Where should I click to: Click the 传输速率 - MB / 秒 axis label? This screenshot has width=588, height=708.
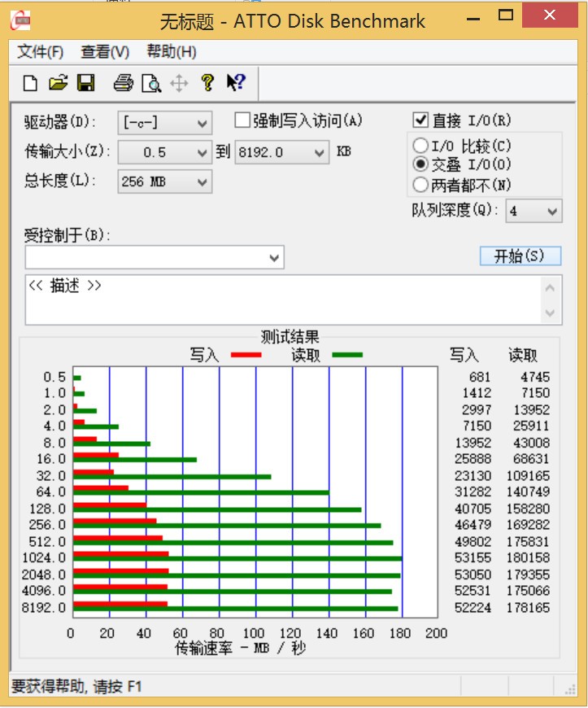tap(240, 649)
